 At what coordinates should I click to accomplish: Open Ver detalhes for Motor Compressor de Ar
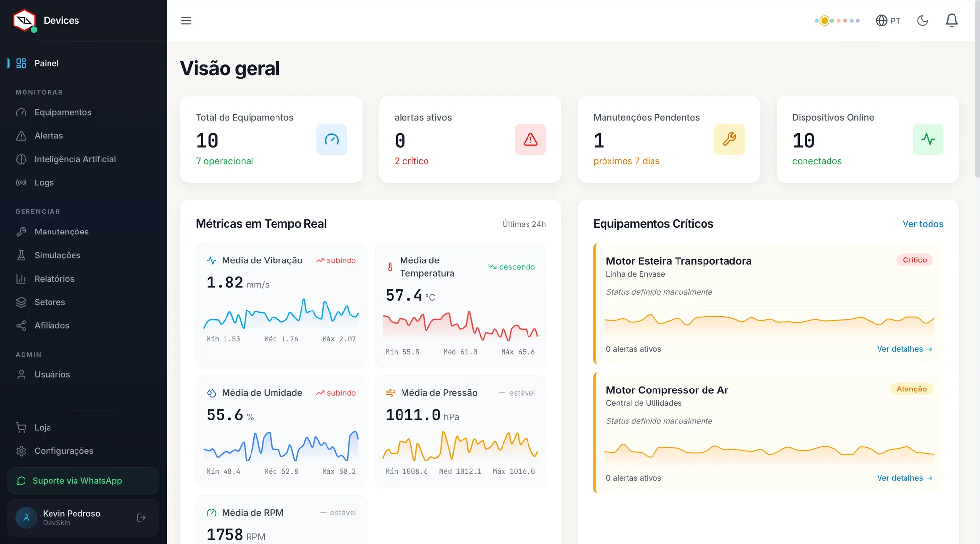[905, 478]
